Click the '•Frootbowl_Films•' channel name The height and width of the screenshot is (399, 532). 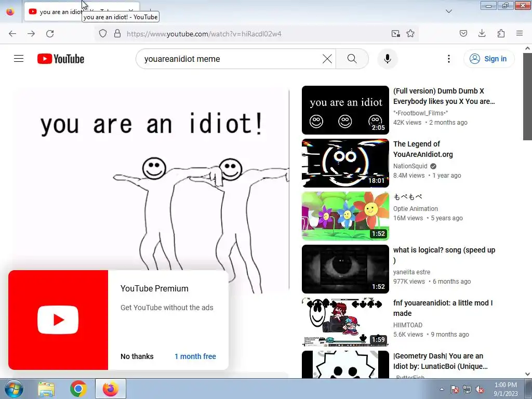(421, 113)
